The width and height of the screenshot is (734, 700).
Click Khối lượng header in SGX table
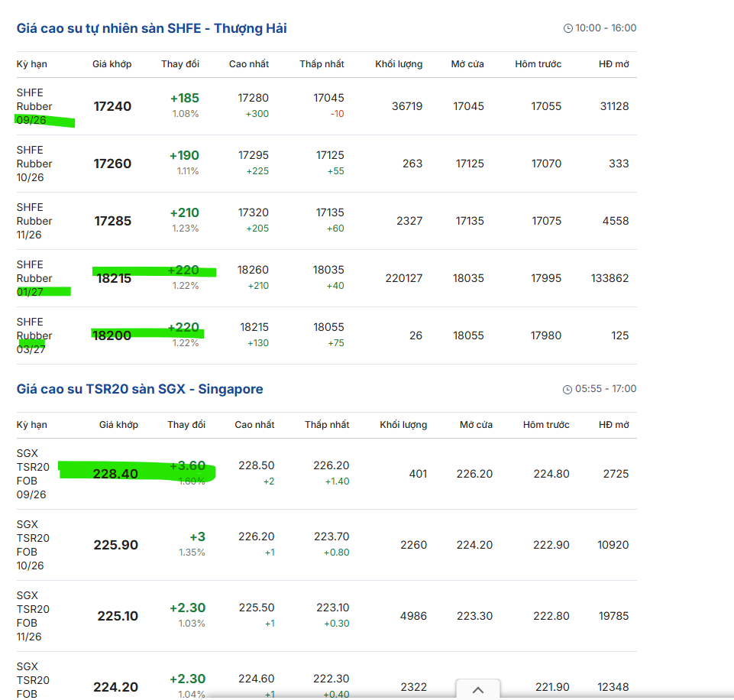403,425
